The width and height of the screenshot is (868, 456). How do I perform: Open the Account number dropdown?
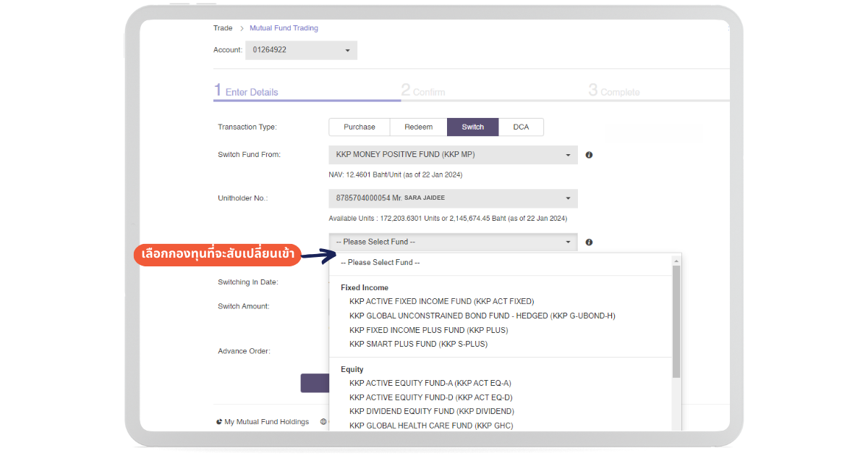tap(301, 50)
